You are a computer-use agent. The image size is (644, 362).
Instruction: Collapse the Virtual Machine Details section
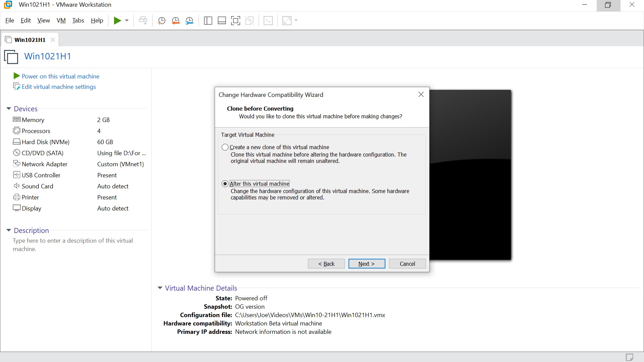(160, 288)
